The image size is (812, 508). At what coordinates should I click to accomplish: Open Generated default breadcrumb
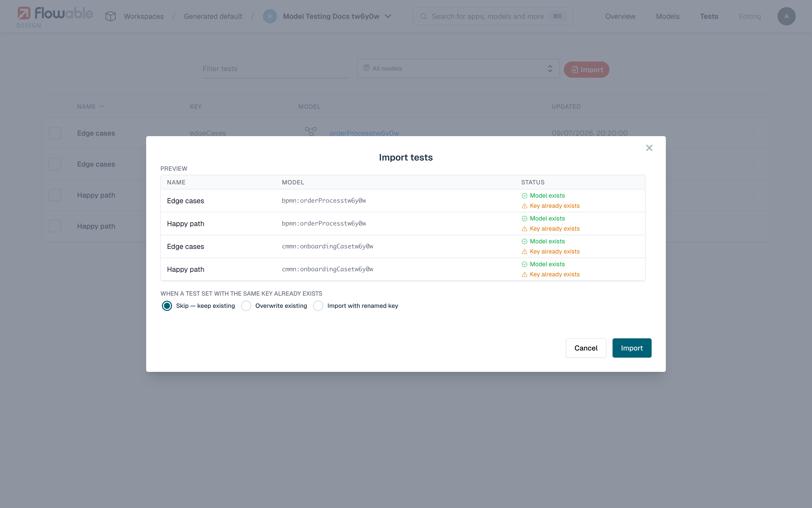[x=213, y=16]
